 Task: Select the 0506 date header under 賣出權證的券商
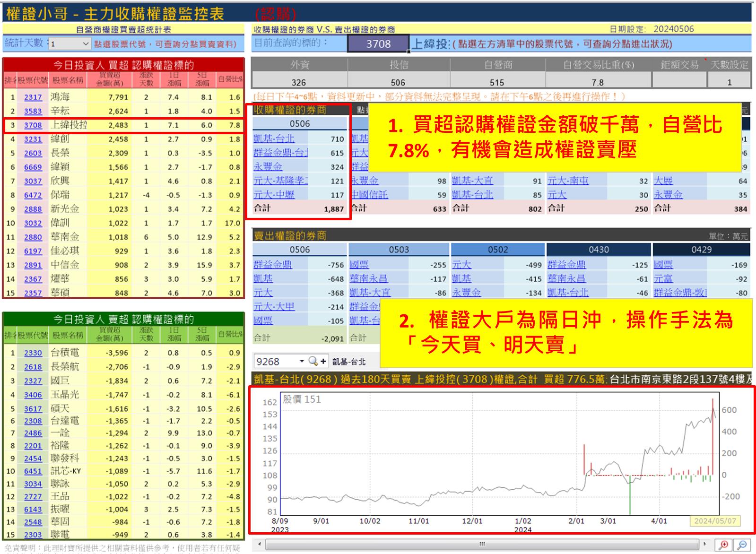[x=300, y=249]
